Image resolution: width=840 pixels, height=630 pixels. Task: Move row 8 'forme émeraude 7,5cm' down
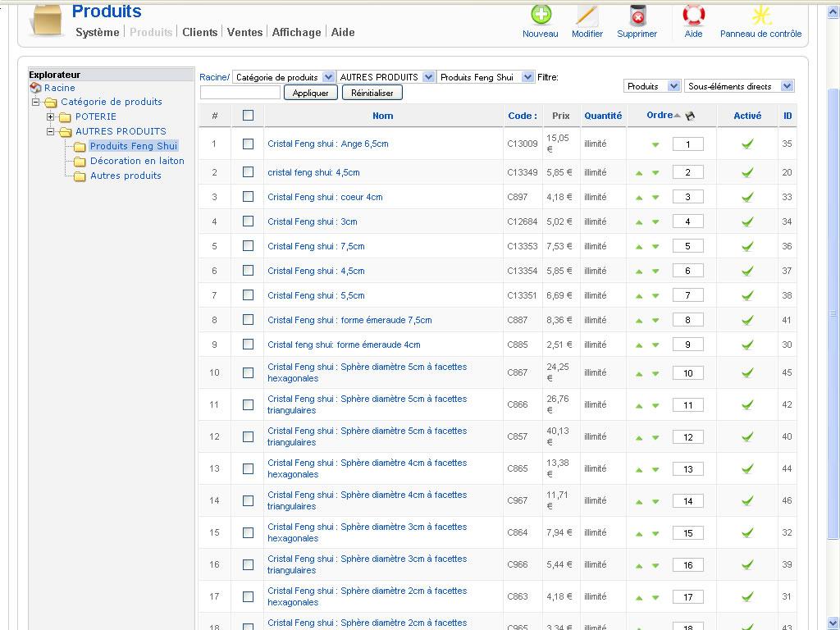655,321
